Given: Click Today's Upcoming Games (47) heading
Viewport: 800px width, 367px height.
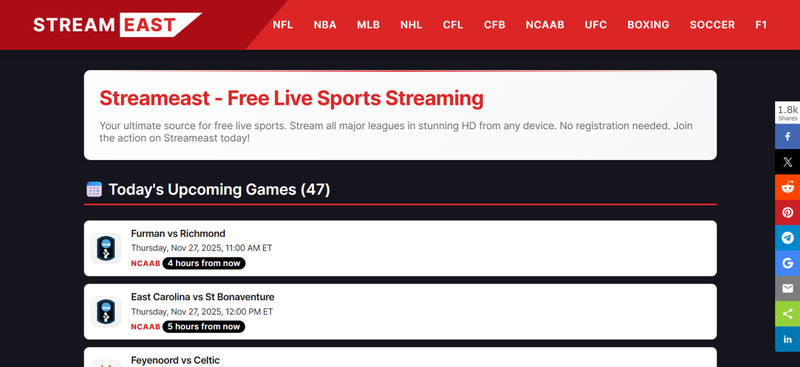Looking at the screenshot, I should (x=219, y=189).
